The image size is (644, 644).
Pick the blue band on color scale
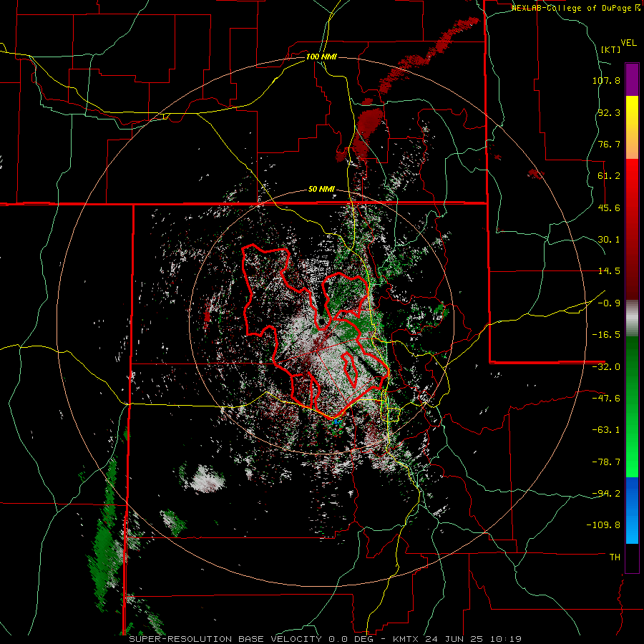[632, 510]
